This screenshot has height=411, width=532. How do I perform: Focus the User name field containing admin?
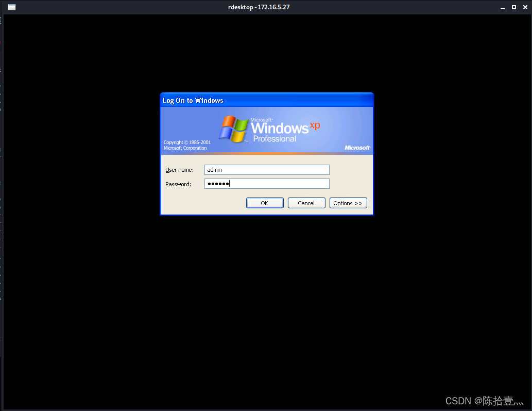pos(267,170)
